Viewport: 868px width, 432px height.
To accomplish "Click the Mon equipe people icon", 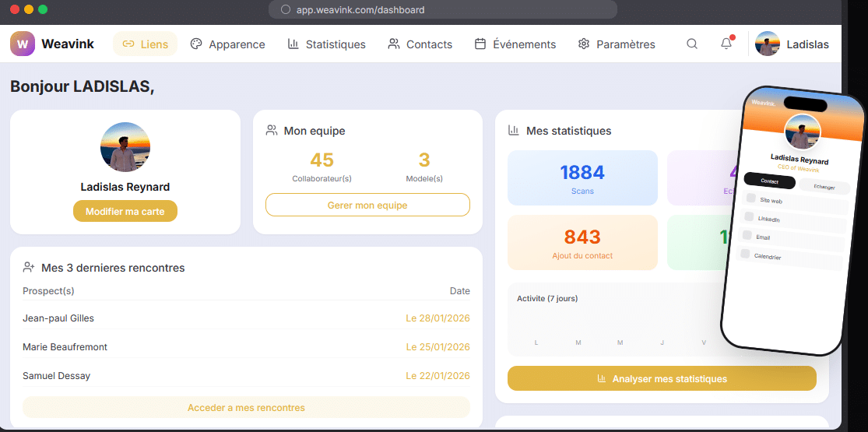I will (x=271, y=131).
